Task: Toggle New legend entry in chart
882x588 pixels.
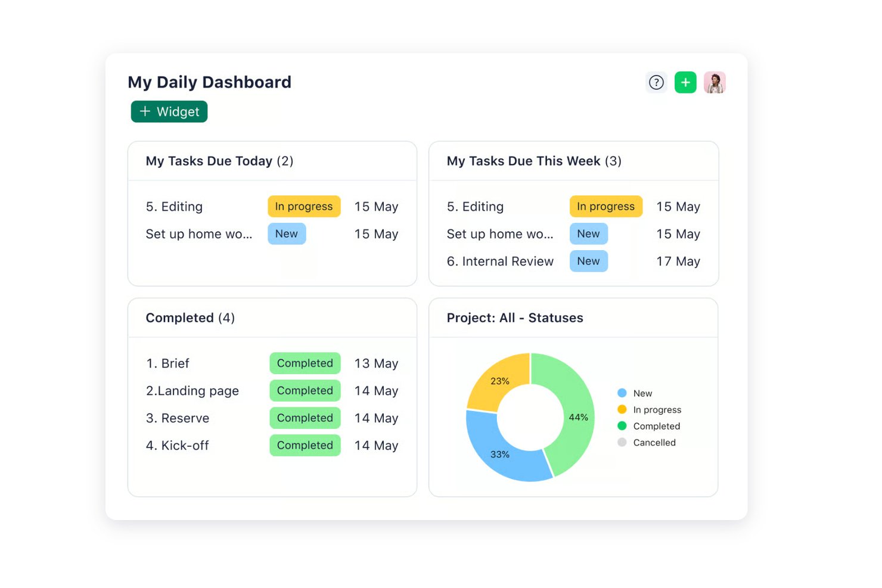Action: click(x=635, y=393)
